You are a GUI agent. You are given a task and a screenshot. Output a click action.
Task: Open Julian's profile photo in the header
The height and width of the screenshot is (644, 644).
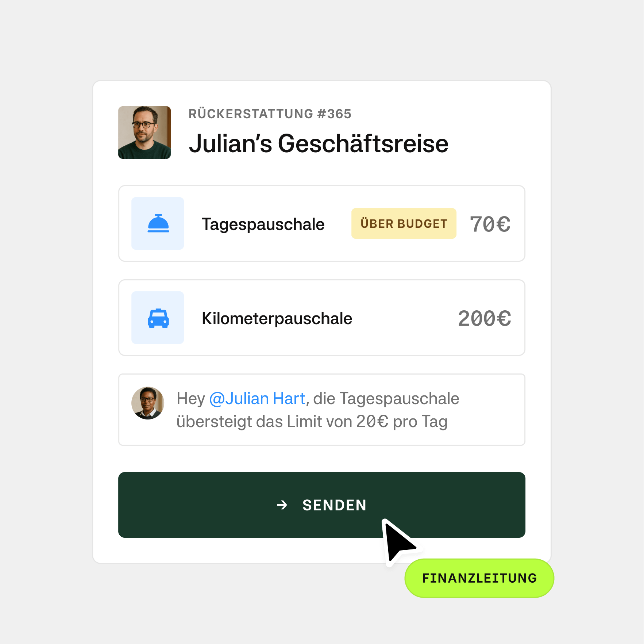coord(144,133)
